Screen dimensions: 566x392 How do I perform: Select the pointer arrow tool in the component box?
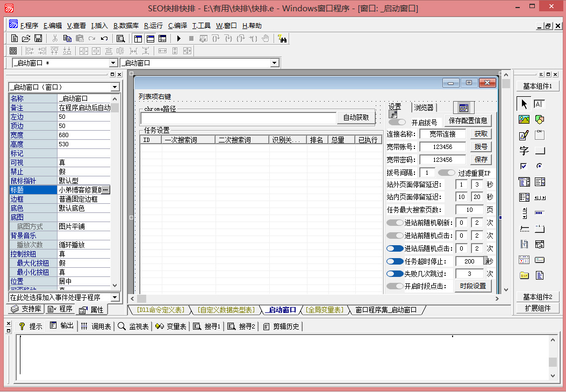(524, 104)
